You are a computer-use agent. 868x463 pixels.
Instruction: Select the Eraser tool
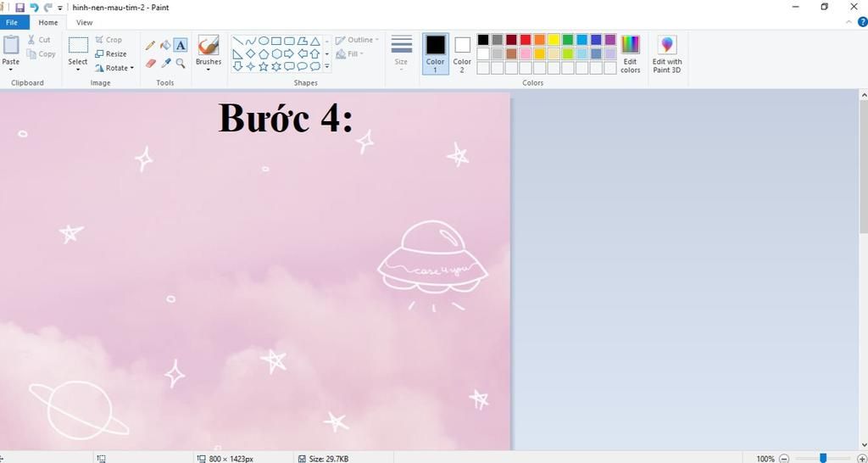click(151, 64)
